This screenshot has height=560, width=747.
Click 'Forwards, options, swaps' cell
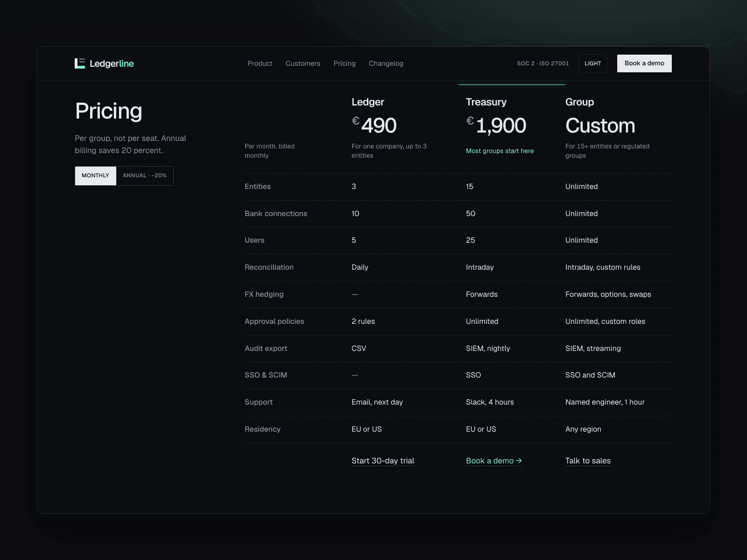click(608, 294)
